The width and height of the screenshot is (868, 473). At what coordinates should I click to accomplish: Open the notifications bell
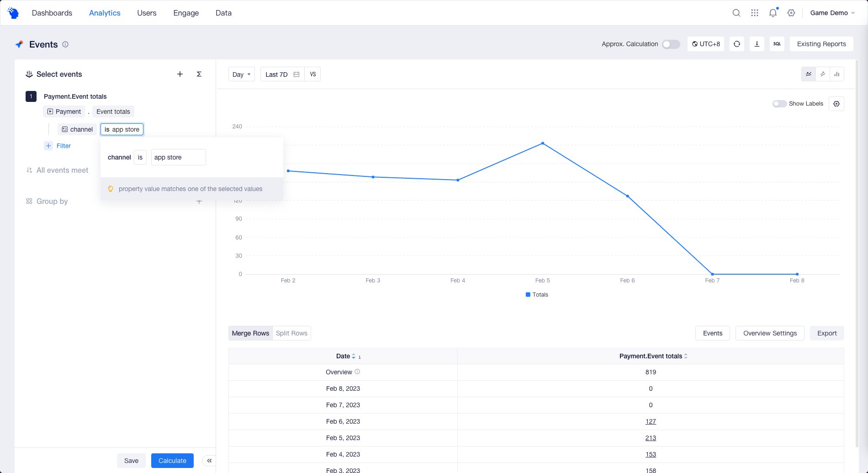point(773,13)
